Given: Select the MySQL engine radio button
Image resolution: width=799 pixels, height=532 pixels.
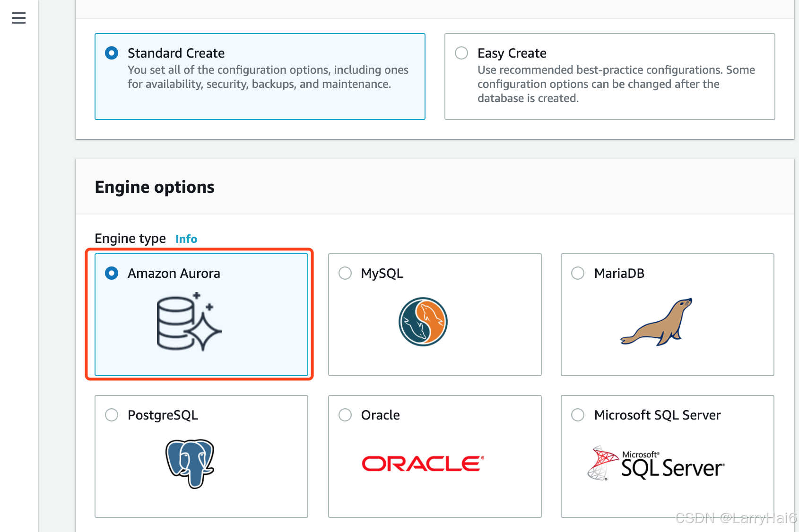Looking at the screenshot, I should 345,273.
